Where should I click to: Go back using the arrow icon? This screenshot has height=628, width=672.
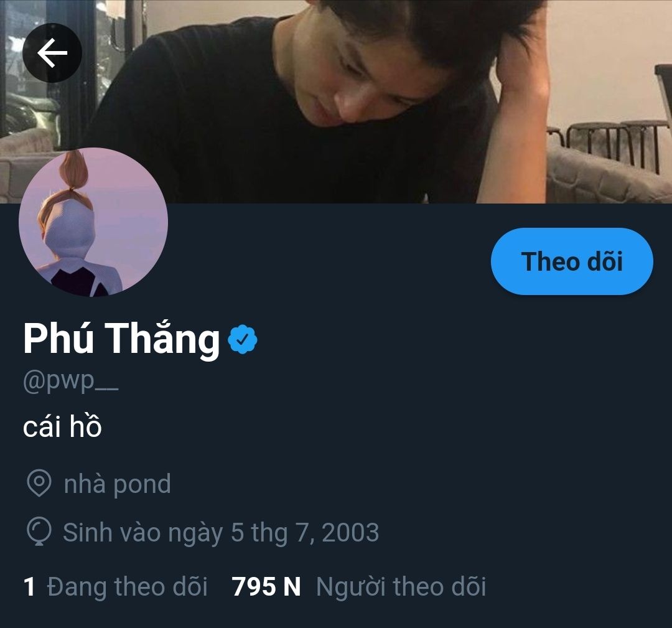coord(52,53)
